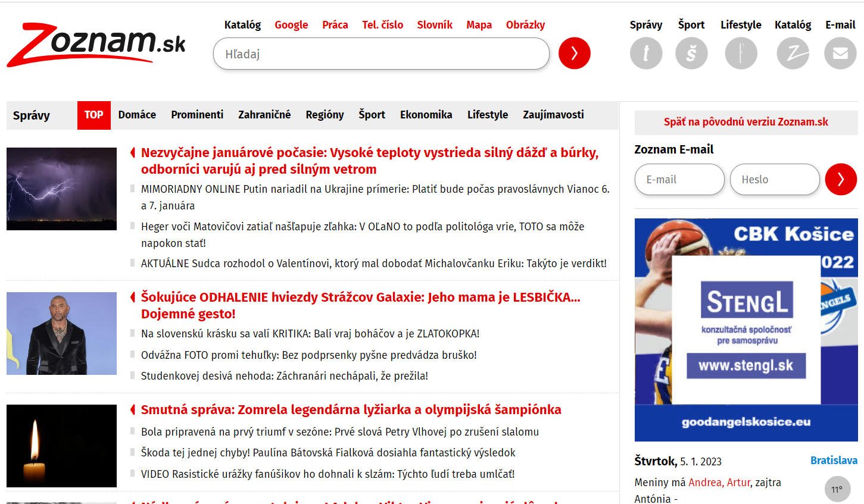Click the Hľadaj search input field
Image resolution: width=864 pixels, height=504 pixels.
click(x=381, y=54)
